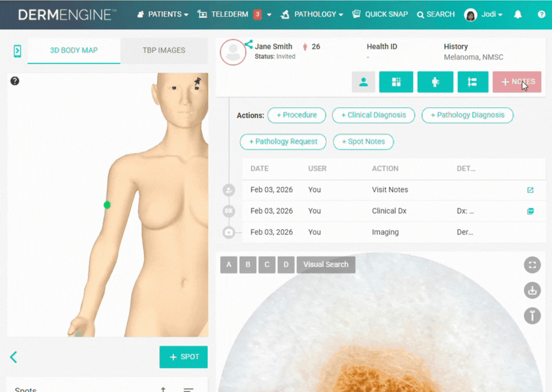The image size is (552, 392).
Task: Expand the Jodi user account menu
Action: coord(484,15)
